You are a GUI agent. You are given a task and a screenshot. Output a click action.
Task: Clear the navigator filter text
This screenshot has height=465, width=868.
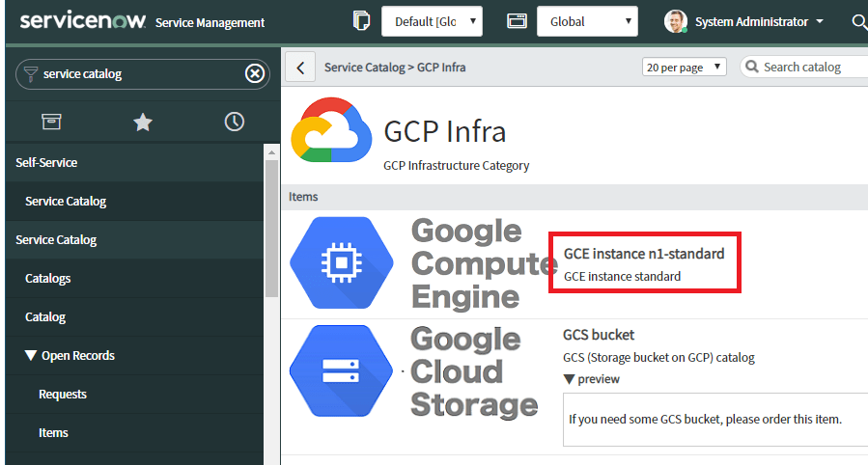click(x=255, y=73)
